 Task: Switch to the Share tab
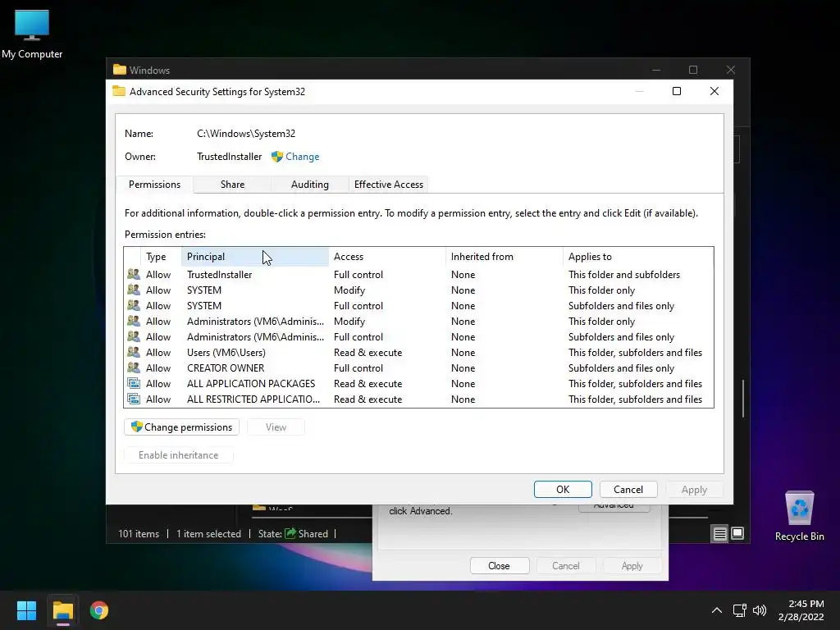coord(232,185)
